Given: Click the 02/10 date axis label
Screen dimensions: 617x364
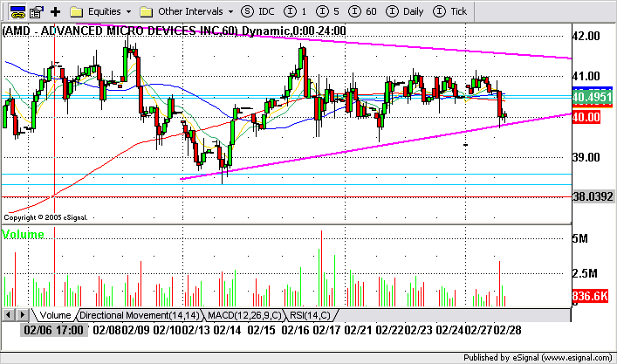Looking at the screenshot, I should (x=168, y=330).
